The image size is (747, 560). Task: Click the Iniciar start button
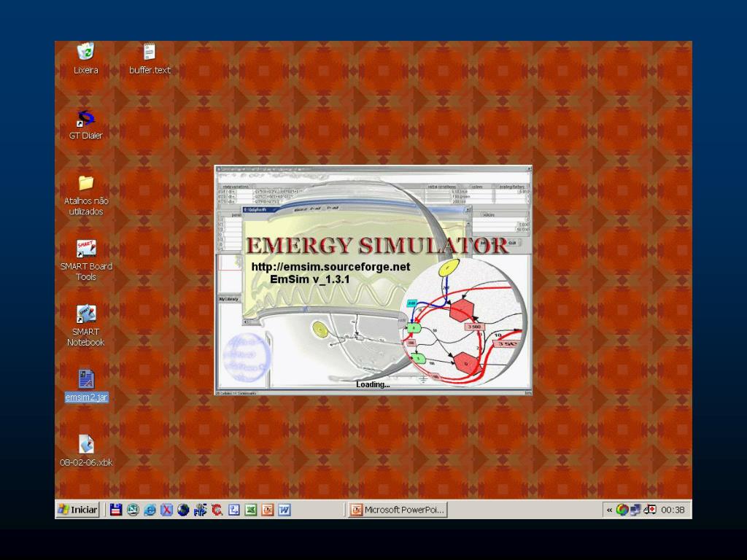pyautogui.click(x=77, y=510)
